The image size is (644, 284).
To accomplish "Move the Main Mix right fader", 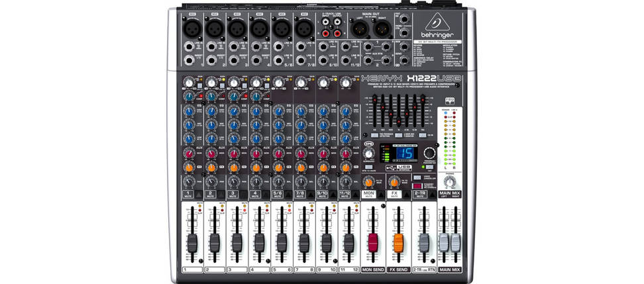I will pos(455,243).
